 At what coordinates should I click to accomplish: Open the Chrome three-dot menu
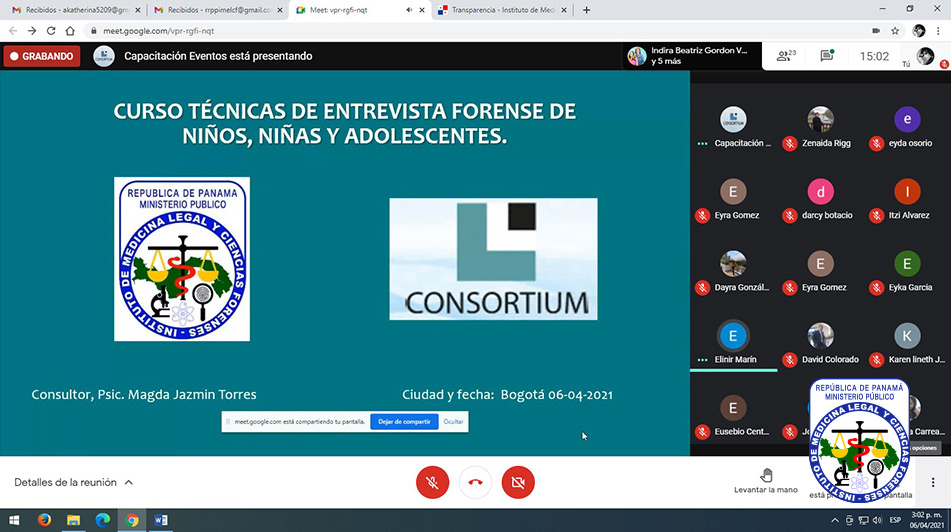(938, 30)
